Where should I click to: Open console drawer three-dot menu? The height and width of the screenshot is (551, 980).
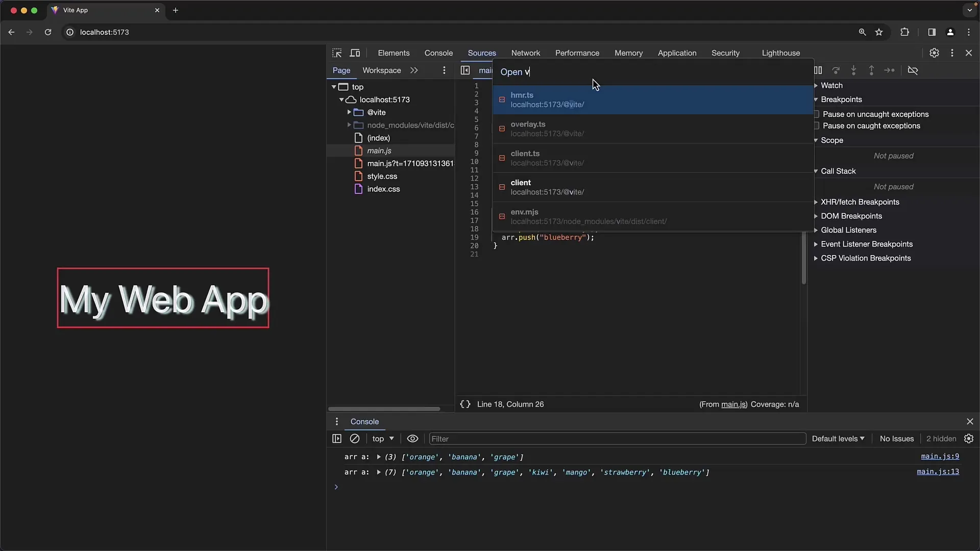click(336, 421)
